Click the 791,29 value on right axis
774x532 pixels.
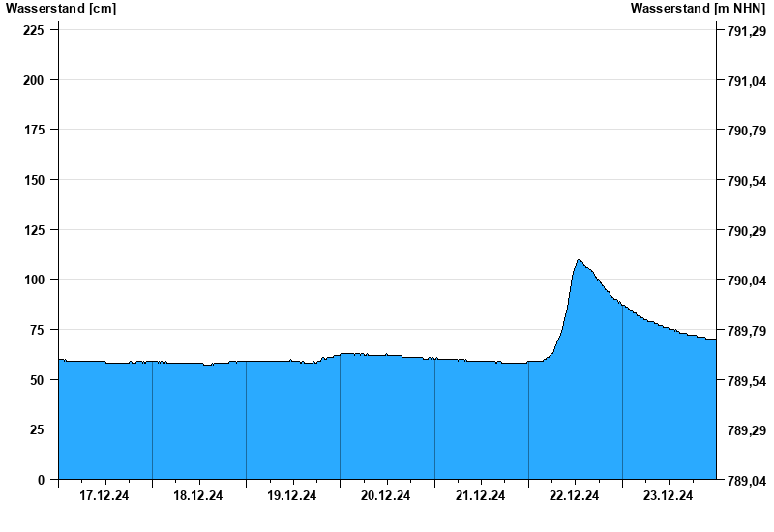pyautogui.click(x=747, y=31)
